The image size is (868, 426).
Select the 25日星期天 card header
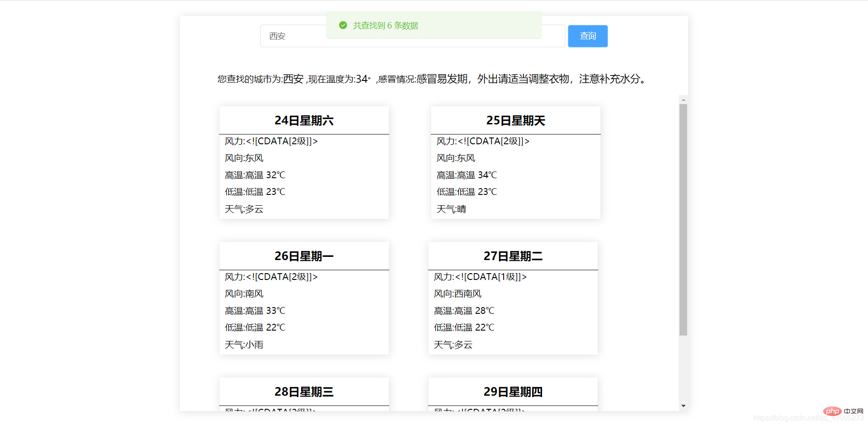pos(516,120)
